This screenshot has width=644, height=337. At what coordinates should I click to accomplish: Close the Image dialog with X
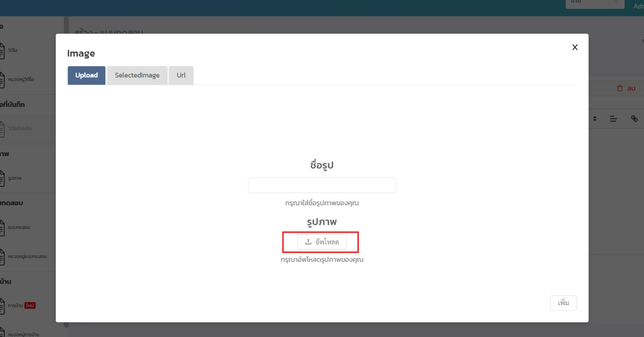(x=575, y=47)
